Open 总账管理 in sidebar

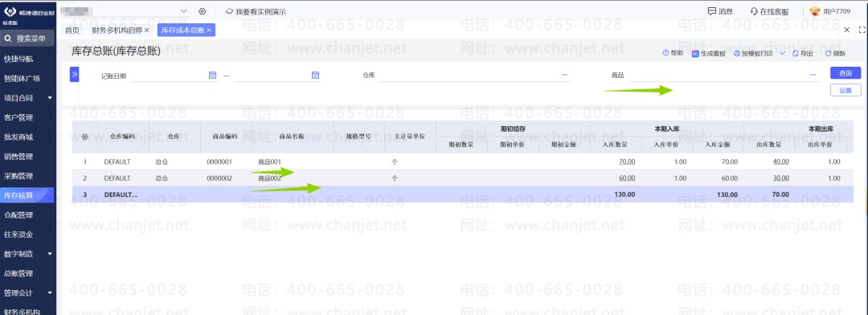pyautogui.click(x=18, y=273)
